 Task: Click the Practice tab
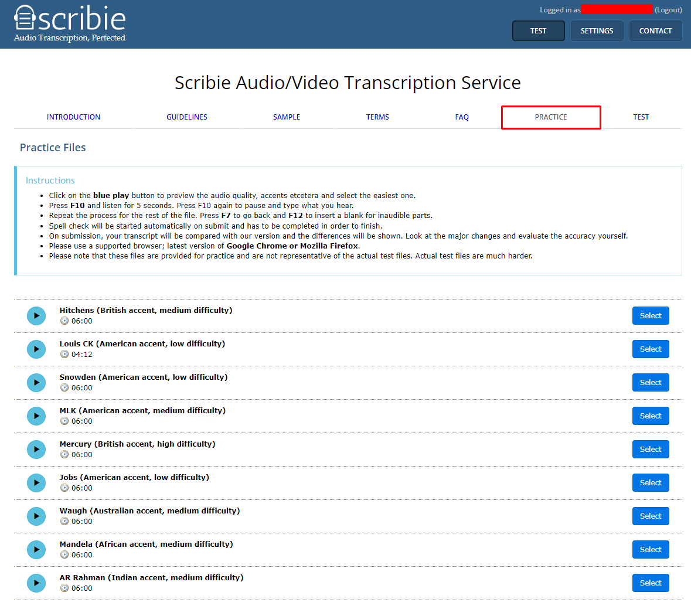(551, 117)
